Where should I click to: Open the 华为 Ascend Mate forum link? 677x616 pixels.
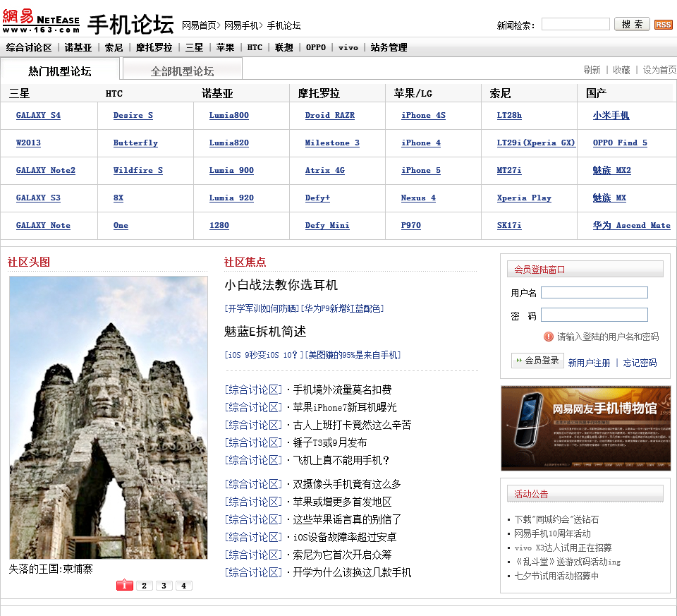tap(632, 226)
